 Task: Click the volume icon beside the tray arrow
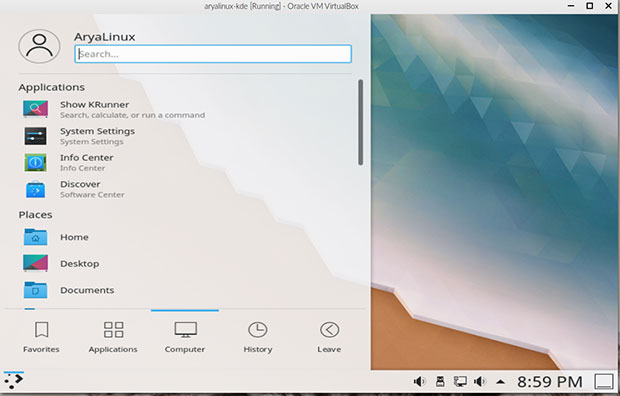tap(480, 381)
